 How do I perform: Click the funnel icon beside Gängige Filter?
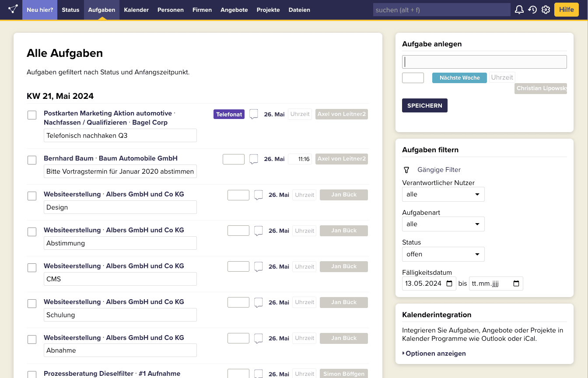406,170
